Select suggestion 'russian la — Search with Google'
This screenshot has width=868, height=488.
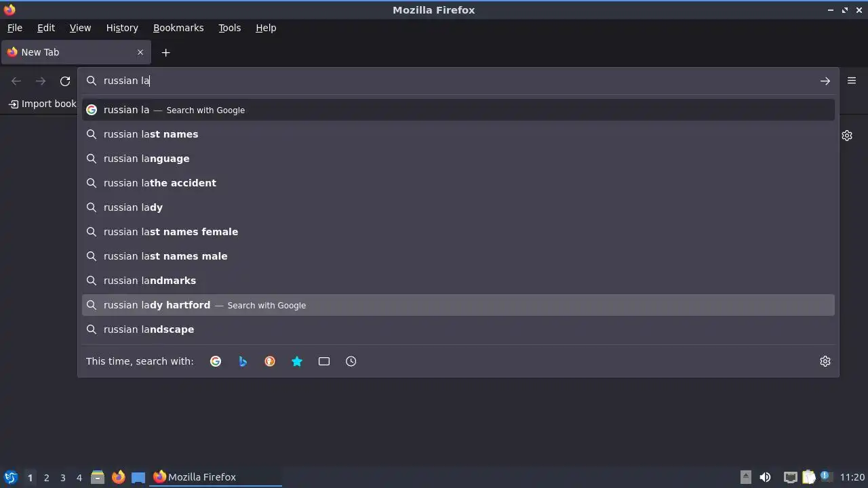[x=458, y=110]
